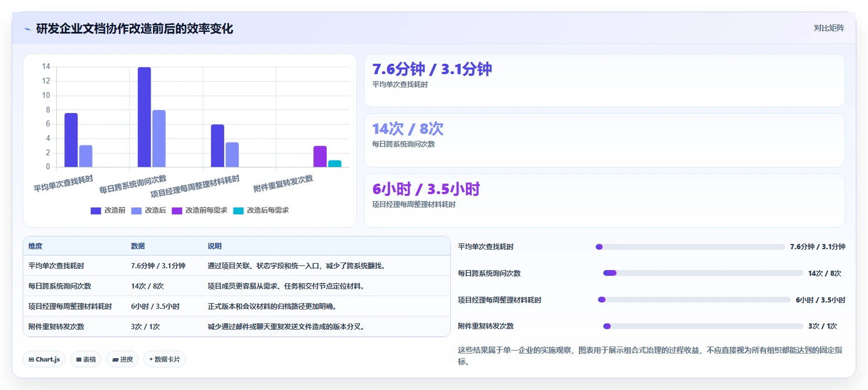Click the 改造前 bar for 项目经理每周整理材料耗时
Image resolution: width=868 pixels, height=390 pixels.
point(217,146)
